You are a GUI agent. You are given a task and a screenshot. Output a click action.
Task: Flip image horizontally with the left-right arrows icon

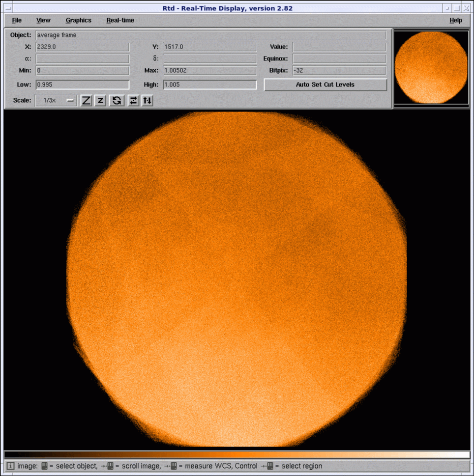tap(133, 101)
